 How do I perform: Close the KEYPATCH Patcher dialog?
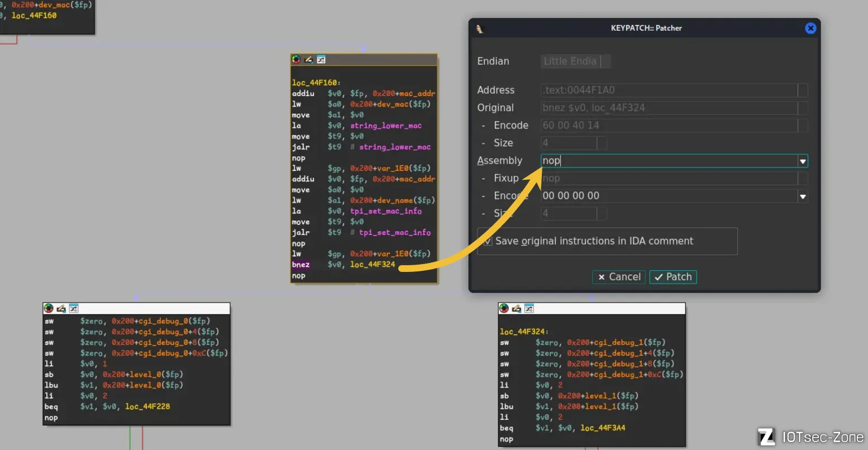(810, 28)
